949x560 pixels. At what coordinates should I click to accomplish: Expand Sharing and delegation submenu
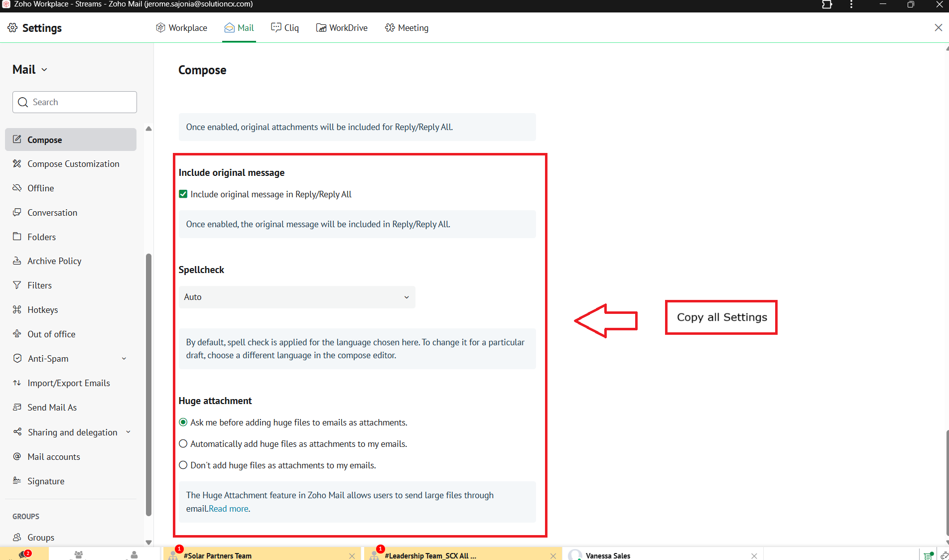(128, 432)
